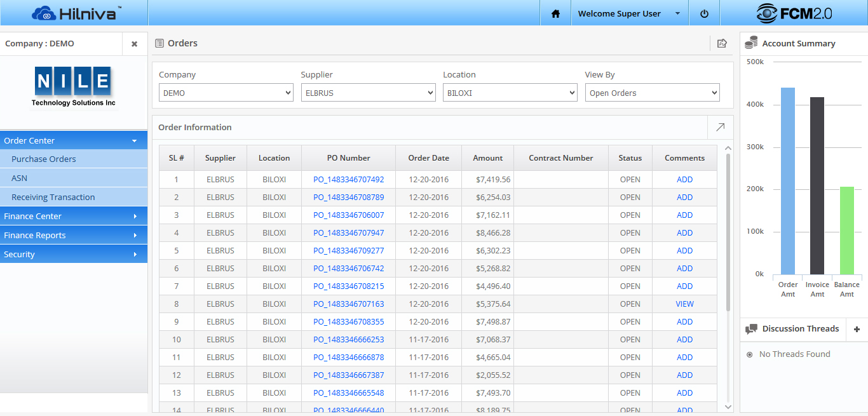Open the View By dropdown

click(x=652, y=93)
